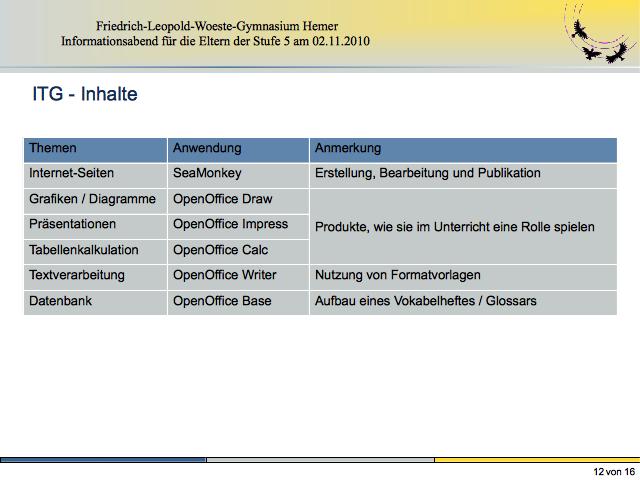Click the 'Internet-Seiten' table cell
This screenshot has height=480, width=640.
[95, 174]
